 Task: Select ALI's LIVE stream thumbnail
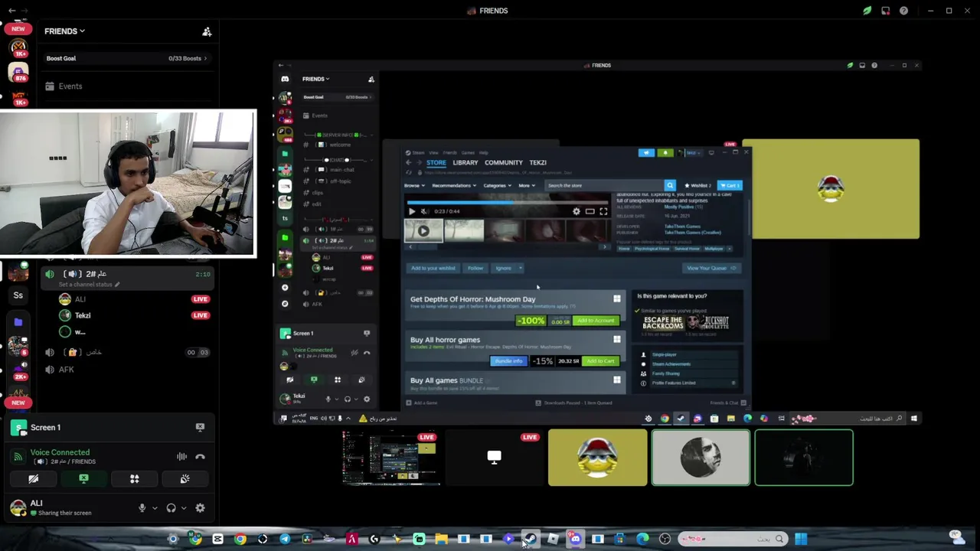click(x=390, y=458)
